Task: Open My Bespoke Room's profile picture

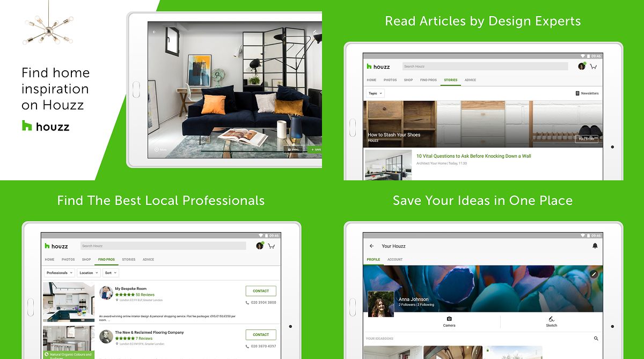Action: pos(106,292)
